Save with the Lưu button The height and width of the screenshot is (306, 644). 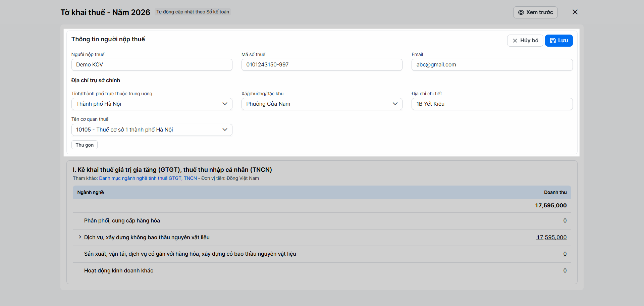(559, 41)
